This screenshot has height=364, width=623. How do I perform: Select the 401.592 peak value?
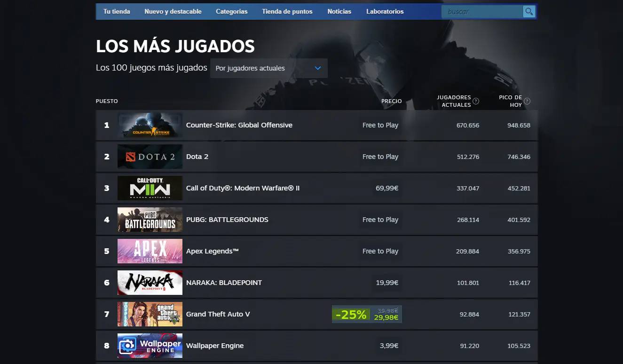519,220
